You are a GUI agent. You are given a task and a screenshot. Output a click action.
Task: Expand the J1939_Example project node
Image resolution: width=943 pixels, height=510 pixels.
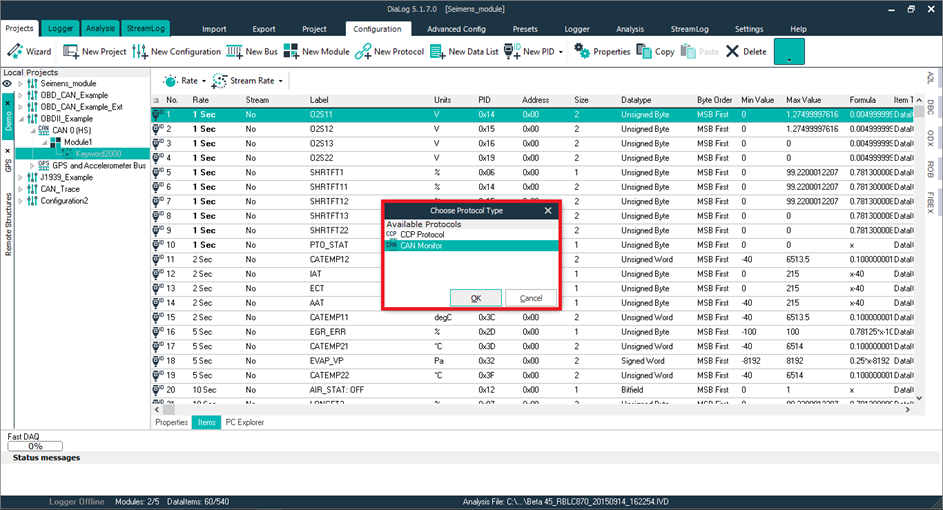coord(21,177)
